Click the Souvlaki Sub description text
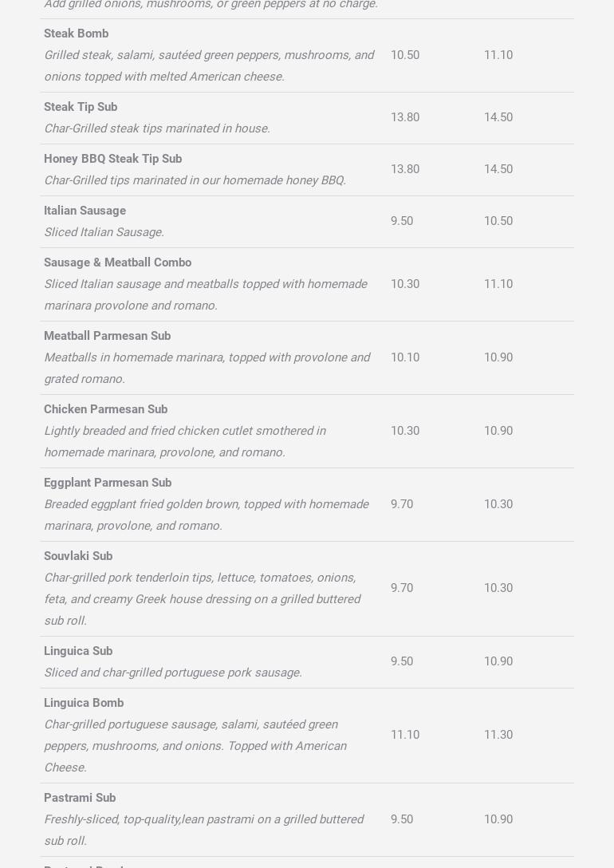This screenshot has width=614, height=868. pos(202,599)
